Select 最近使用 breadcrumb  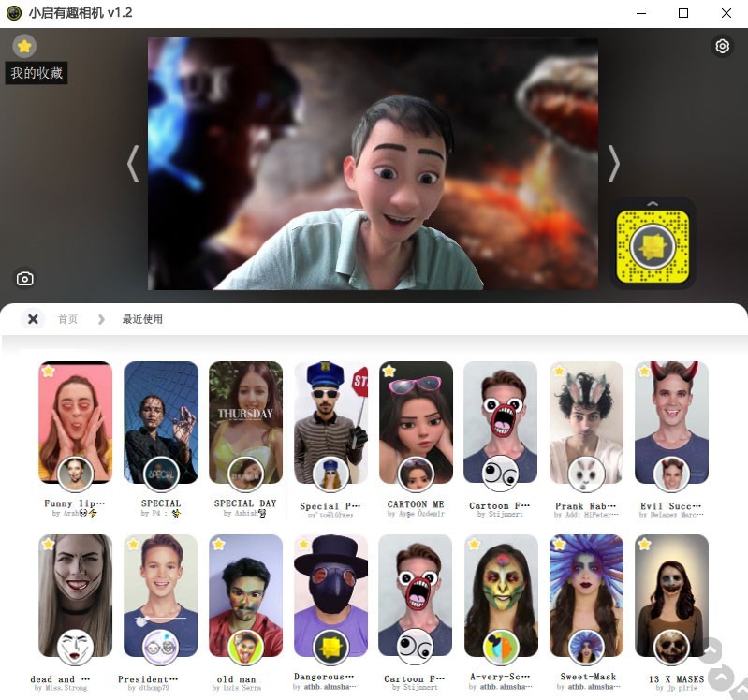142,319
